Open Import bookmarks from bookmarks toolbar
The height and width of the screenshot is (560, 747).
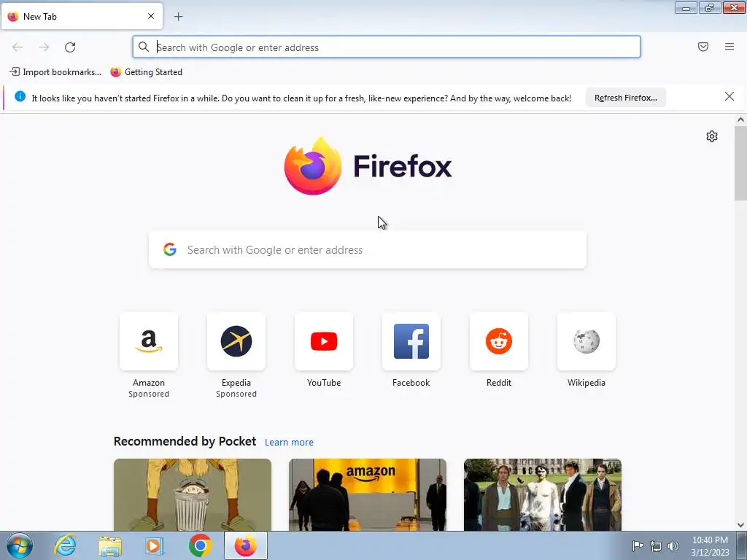point(55,72)
